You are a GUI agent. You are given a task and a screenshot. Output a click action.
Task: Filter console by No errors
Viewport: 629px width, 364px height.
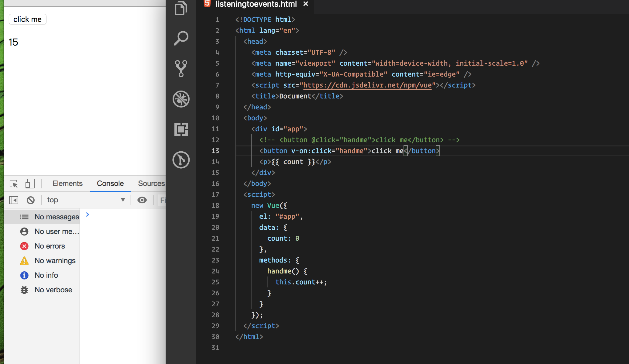(x=50, y=246)
